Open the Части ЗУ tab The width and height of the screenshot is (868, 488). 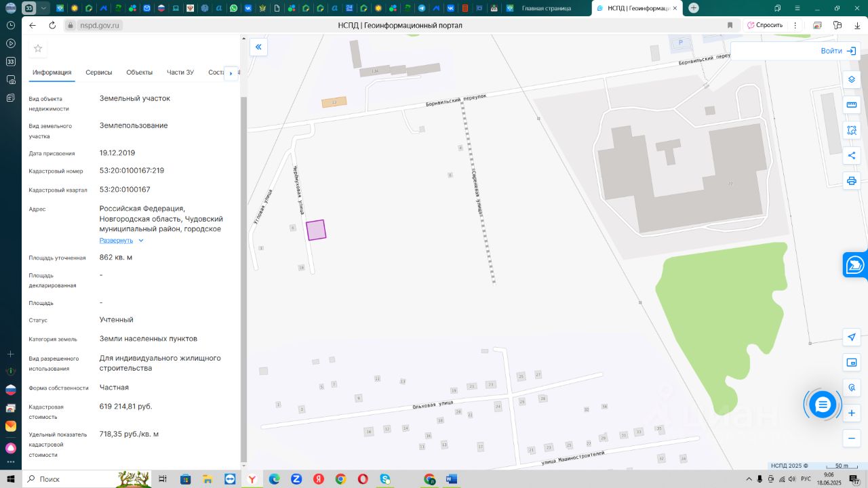pyautogui.click(x=180, y=73)
